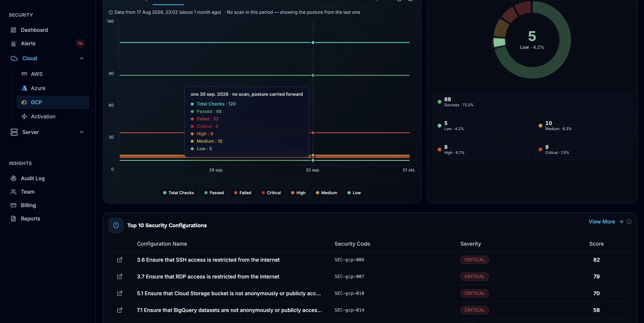Click the 9 Critical stat card
The width and height of the screenshot is (644, 323).
tap(582, 149)
